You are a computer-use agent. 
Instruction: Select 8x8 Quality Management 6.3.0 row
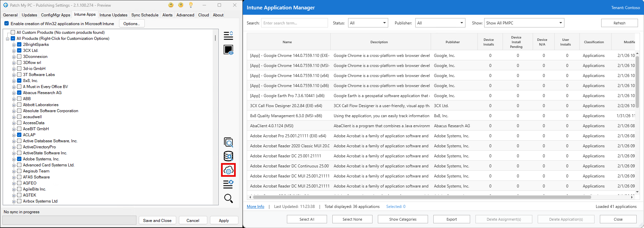click(x=441, y=116)
